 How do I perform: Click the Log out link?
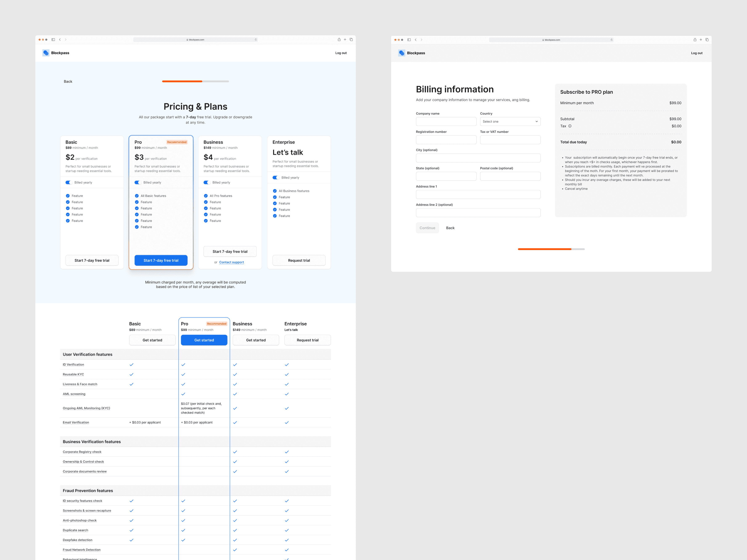(341, 53)
